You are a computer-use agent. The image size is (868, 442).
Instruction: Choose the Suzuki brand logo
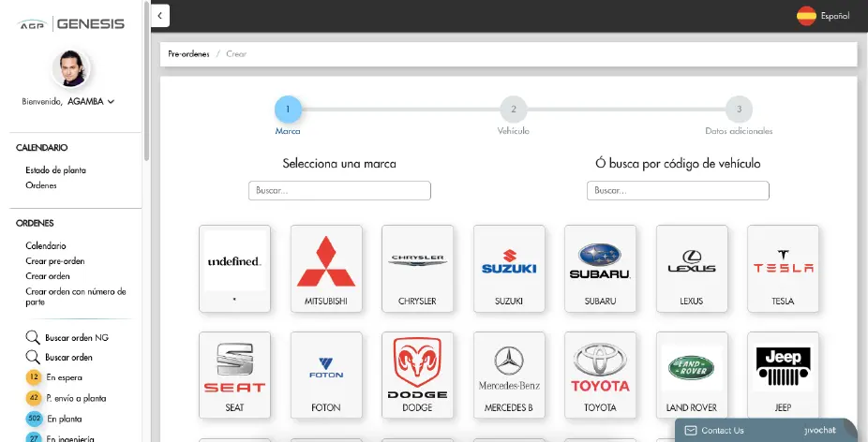[509, 261]
